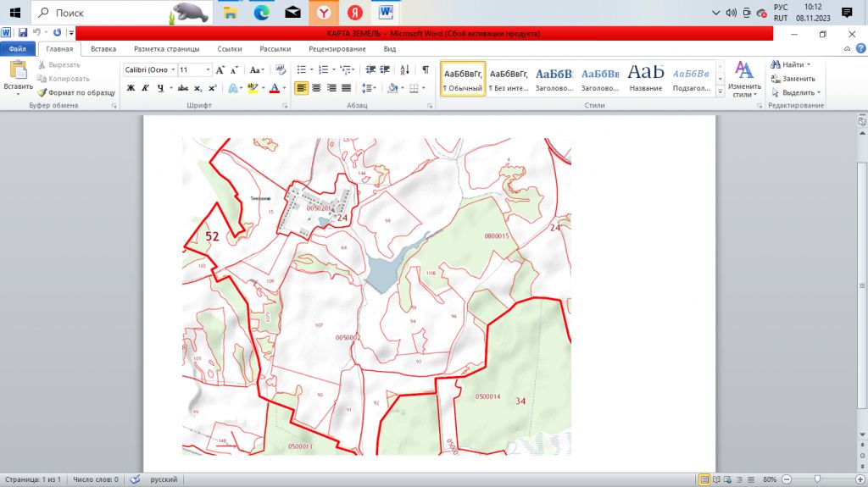868x487 pixels.
Task: Click the Find binoculars icon
Action: (x=776, y=64)
